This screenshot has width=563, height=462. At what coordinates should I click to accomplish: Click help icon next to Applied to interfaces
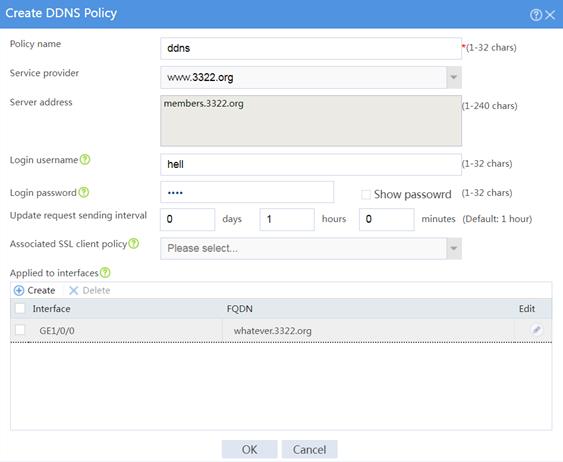tap(105, 273)
